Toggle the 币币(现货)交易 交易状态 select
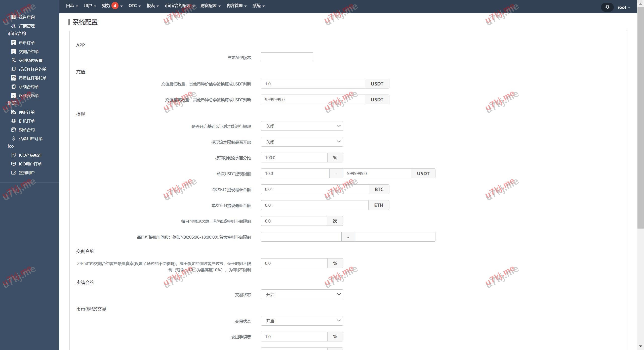This screenshot has width=644, height=350. click(302, 321)
